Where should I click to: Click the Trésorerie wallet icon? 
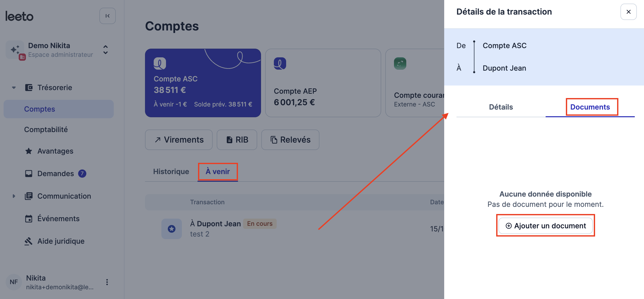(x=29, y=88)
